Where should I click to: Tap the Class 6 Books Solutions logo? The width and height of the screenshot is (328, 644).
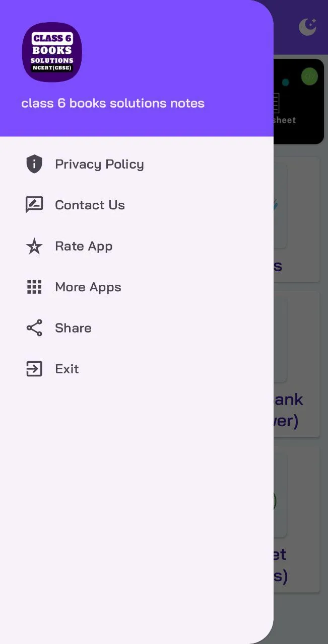click(x=52, y=52)
